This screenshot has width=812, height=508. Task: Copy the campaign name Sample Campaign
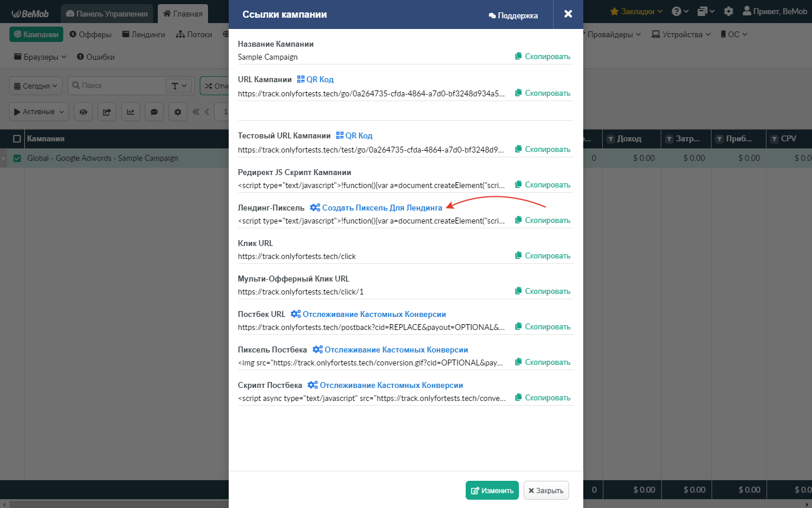click(x=543, y=57)
